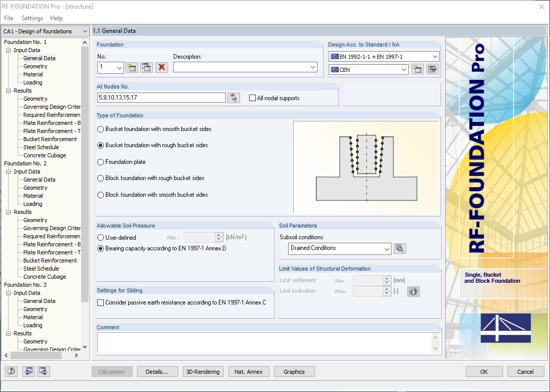Open the Help menu

56,18
